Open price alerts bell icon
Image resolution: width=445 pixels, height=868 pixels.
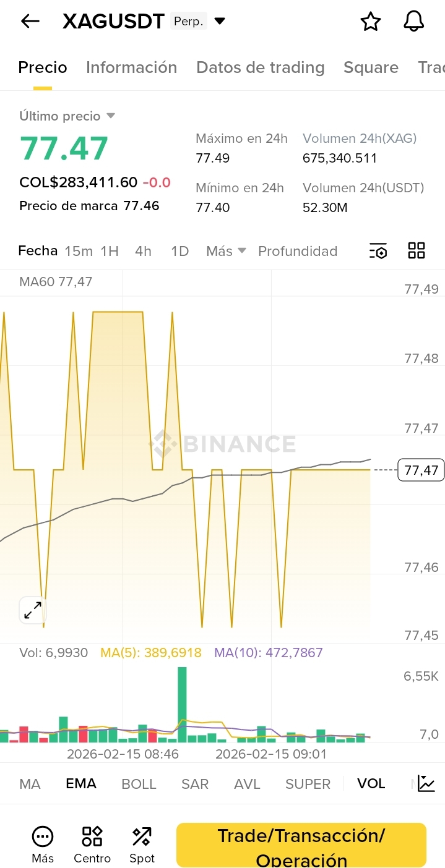[413, 22]
